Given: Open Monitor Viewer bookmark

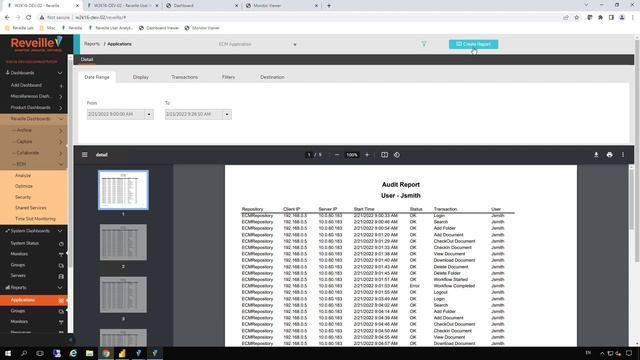Looking at the screenshot, I should click(202, 28).
